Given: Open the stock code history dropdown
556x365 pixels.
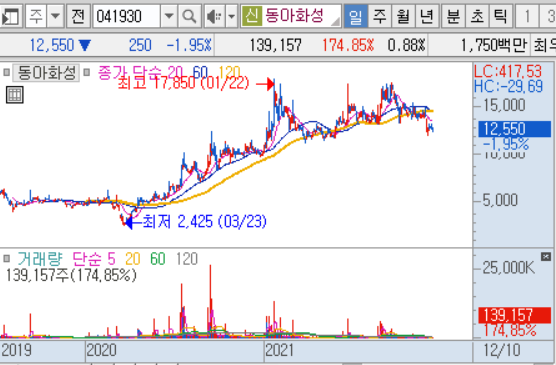Looking at the screenshot, I should [x=169, y=16].
